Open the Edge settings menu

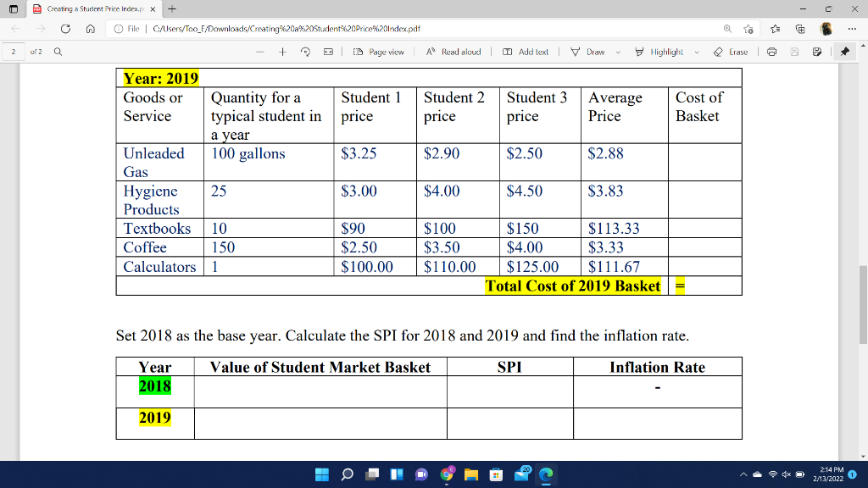[852, 28]
